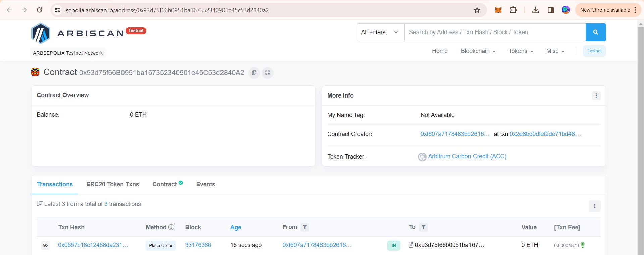Image resolution: width=644 pixels, height=255 pixels.
Task: Open block 33176386
Action: click(x=198, y=245)
